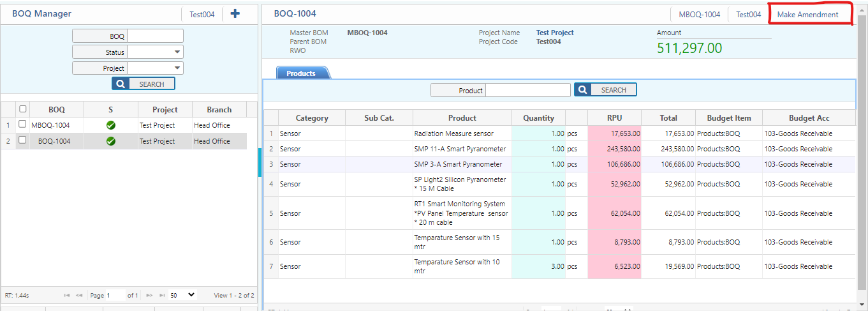Check the BOQ-1004 row checkbox
Viewport: 868px width, 311px height.
pyautogui.click(x=23, y=140)
